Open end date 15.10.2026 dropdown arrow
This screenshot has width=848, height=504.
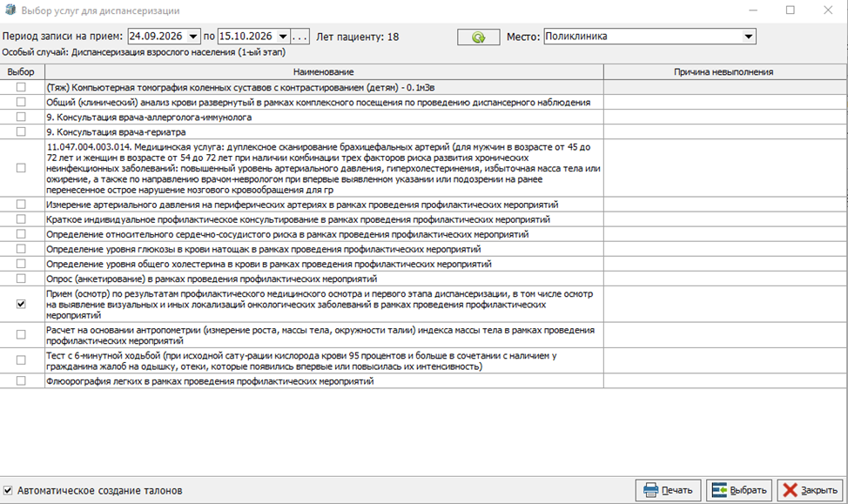pyautogui.click(x=283, y=37)
